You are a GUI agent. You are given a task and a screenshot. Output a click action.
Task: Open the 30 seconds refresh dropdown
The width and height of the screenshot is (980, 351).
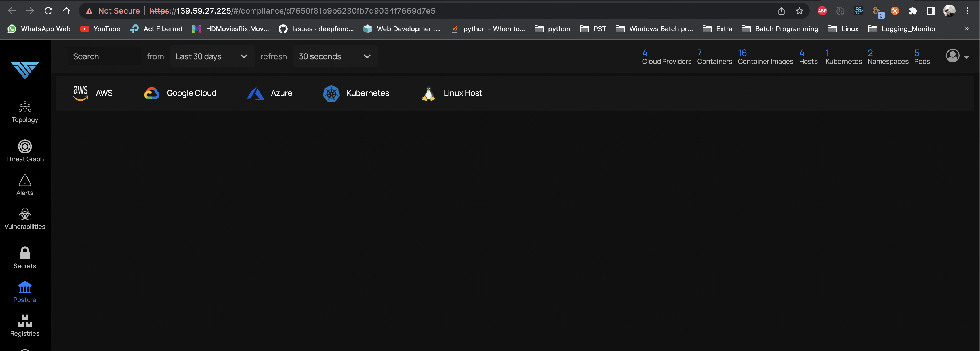[x=335, y=56]
